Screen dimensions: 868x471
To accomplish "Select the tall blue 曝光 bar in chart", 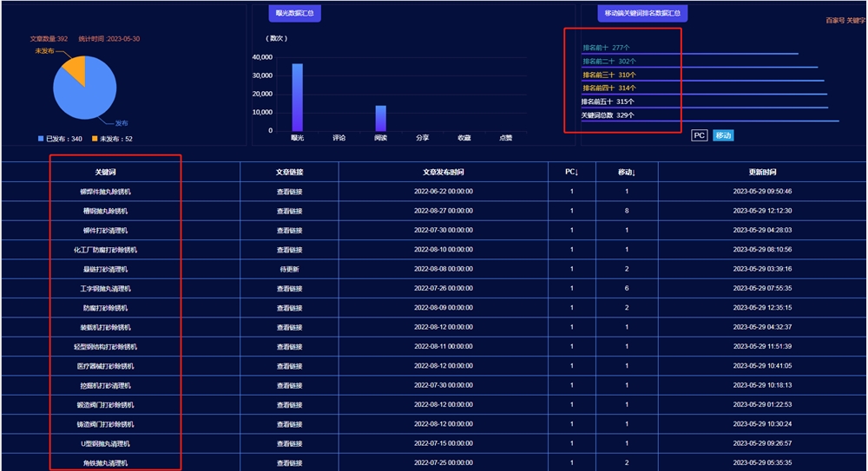I will pos(297,97).
